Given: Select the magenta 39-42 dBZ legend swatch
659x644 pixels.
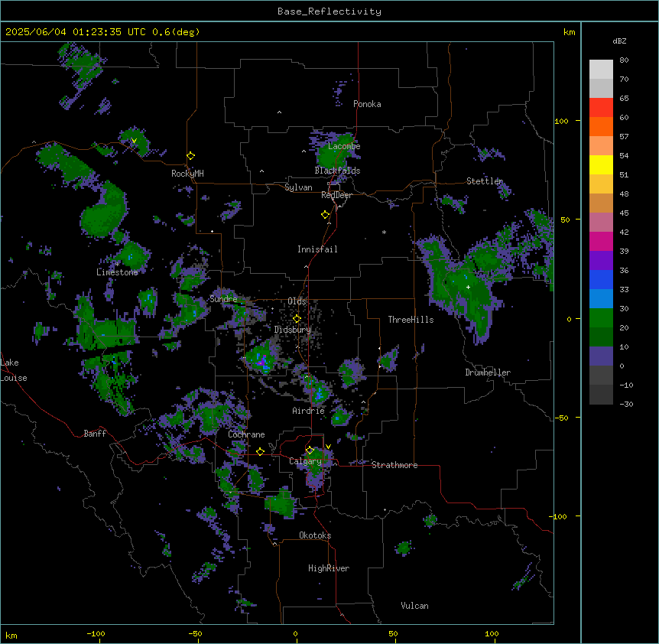Looking at the screenshot, I should (x=601, y=242).
